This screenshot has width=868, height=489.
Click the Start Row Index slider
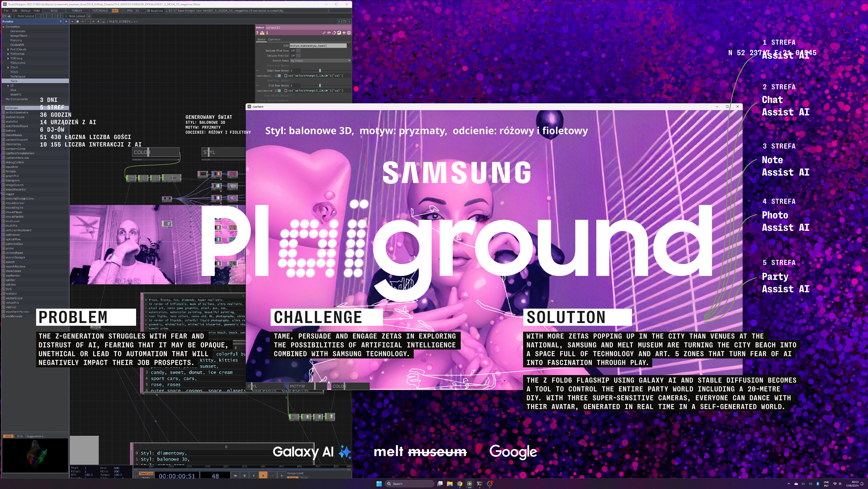pyautogui.click(x=320, y=71)
